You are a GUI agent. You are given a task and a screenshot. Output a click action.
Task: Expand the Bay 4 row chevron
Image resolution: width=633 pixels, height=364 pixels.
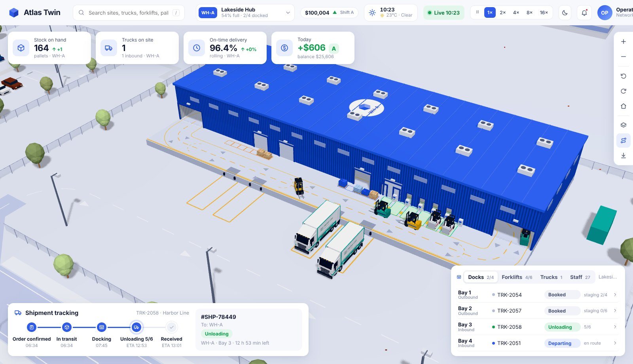pos(615,343)
